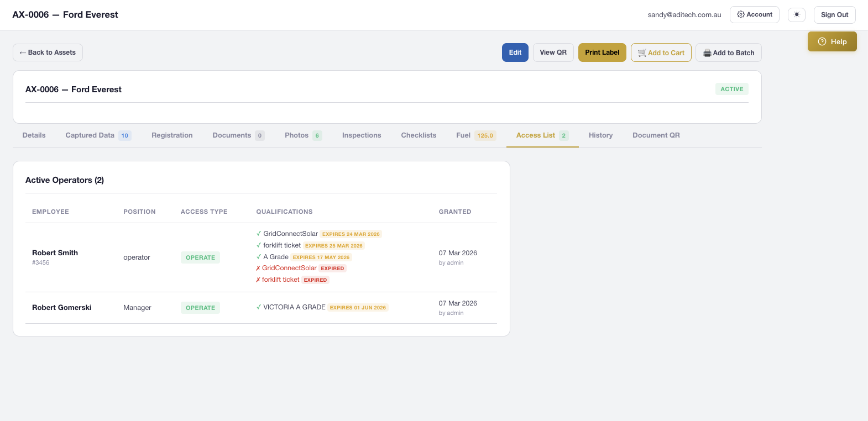The height and width of the screenshot is (421, 868).
Task: Open Account settings
Action: point(755,15)
